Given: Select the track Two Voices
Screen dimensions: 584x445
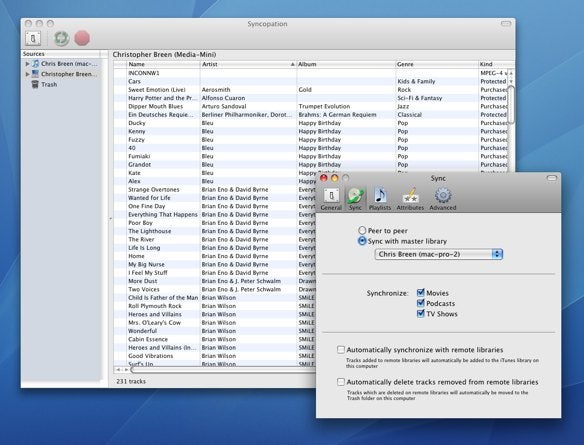Looking at the screenshot, I should click(143, 289).
